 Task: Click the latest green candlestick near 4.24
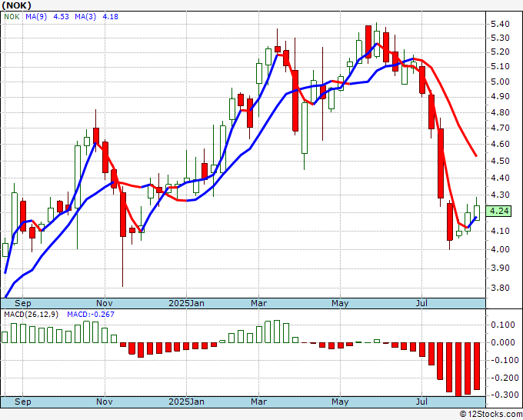(477, 213)
